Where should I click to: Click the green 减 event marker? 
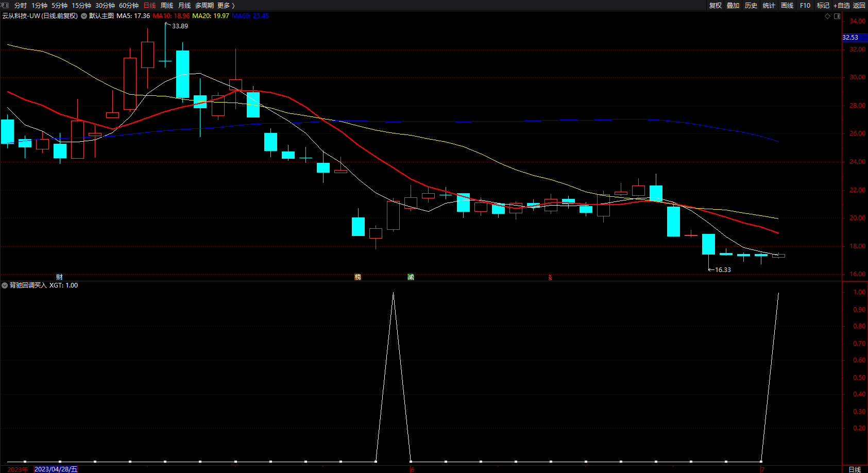point(411,277)
